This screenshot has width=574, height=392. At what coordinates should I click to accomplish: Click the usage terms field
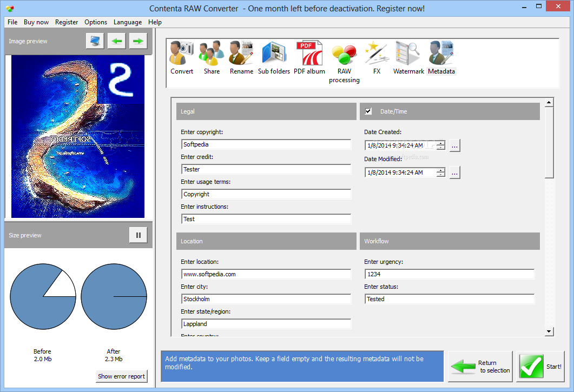click(x=266, y=194)
